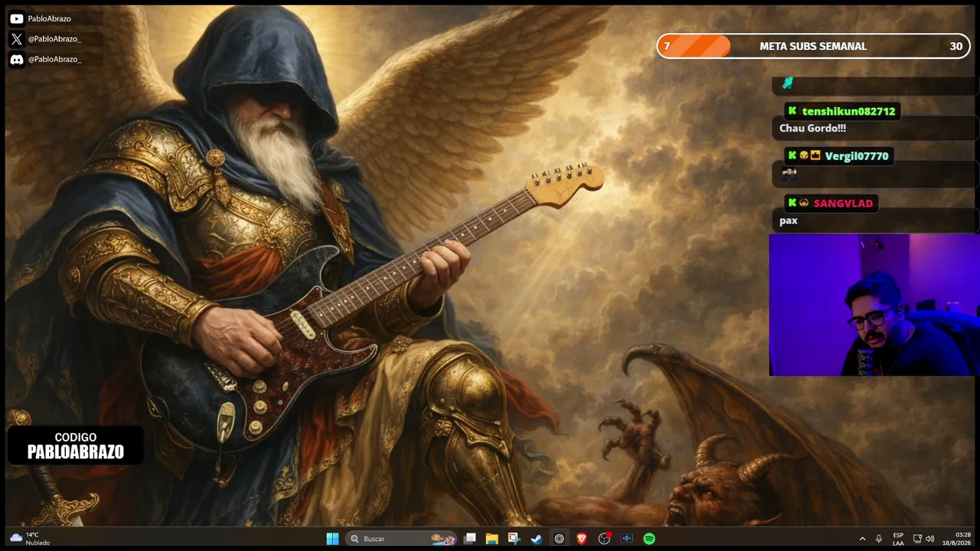The height and width of the screenshot is (551, 980).
Task: Click the chat message "pax"
Action: tap(789, 221)
